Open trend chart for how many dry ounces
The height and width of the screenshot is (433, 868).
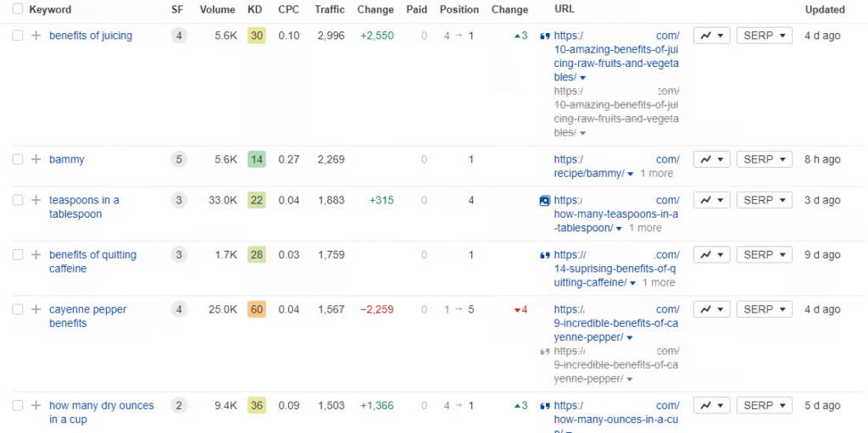tap(711, 405)
